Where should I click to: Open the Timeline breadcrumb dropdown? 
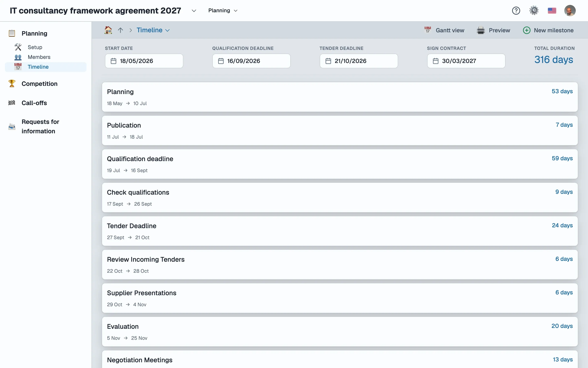tap(153, 30)
